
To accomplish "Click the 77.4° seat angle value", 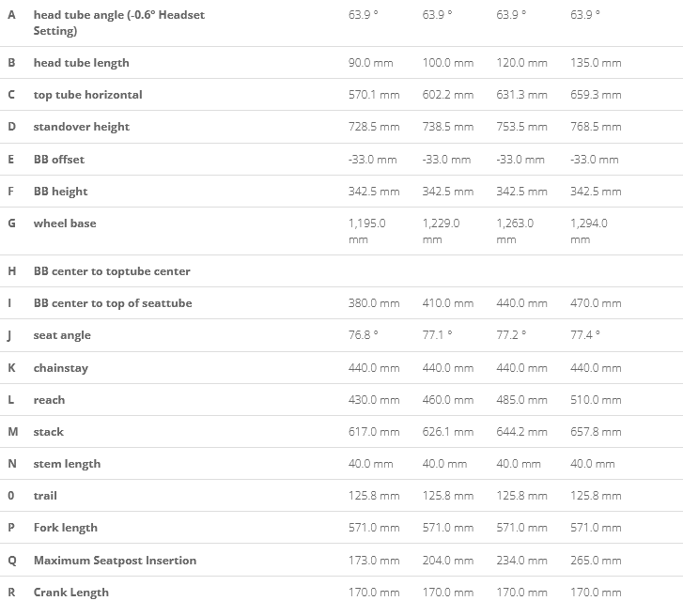I will pos(585,335).
